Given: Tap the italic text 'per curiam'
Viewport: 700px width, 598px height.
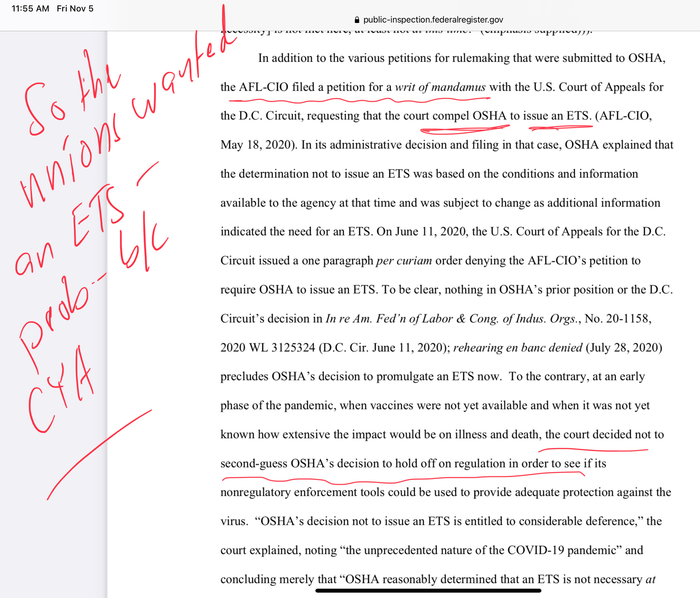Looking at the screenshot, I should click(x=404, y=261).
